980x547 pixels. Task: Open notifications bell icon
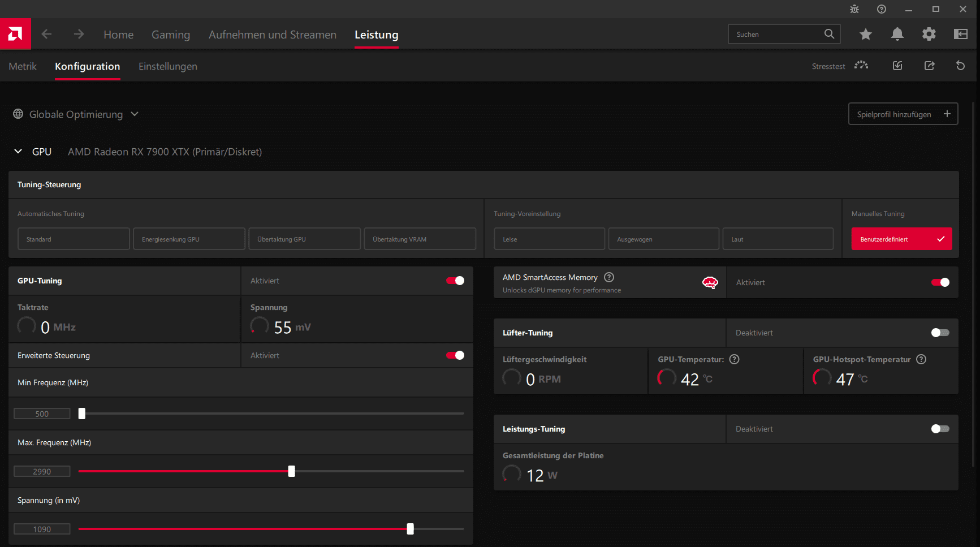coord(897,35)
